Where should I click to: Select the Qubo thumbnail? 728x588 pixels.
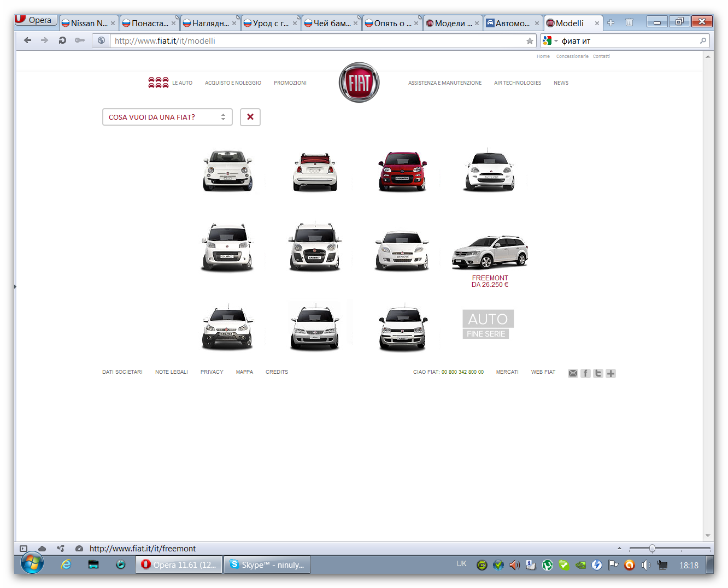click(x=227, y=247)
